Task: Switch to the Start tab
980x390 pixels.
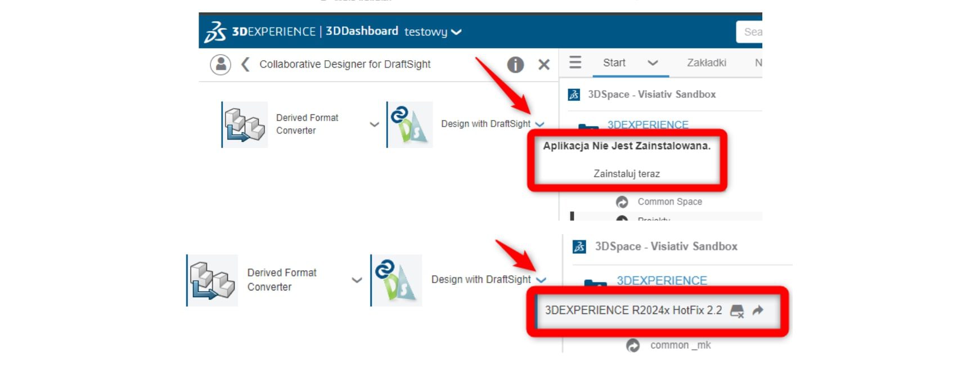Action: click(614, 63)
